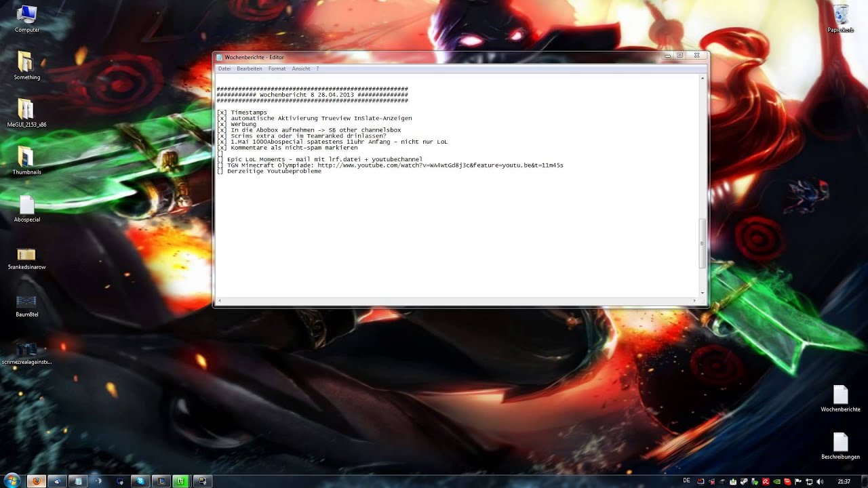Viewport: 868px width, 488px height.
Task: Close the Wochenberichte Editor window
Action: 696,56
